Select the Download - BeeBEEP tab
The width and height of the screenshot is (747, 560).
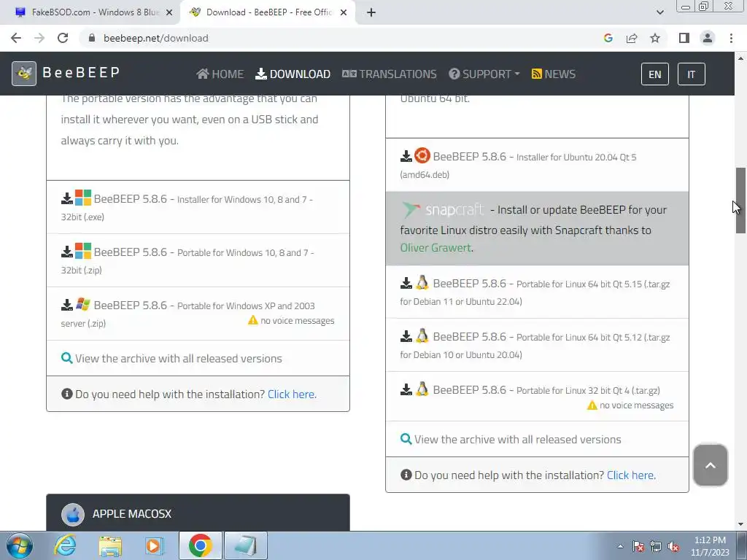pos(269,12)
